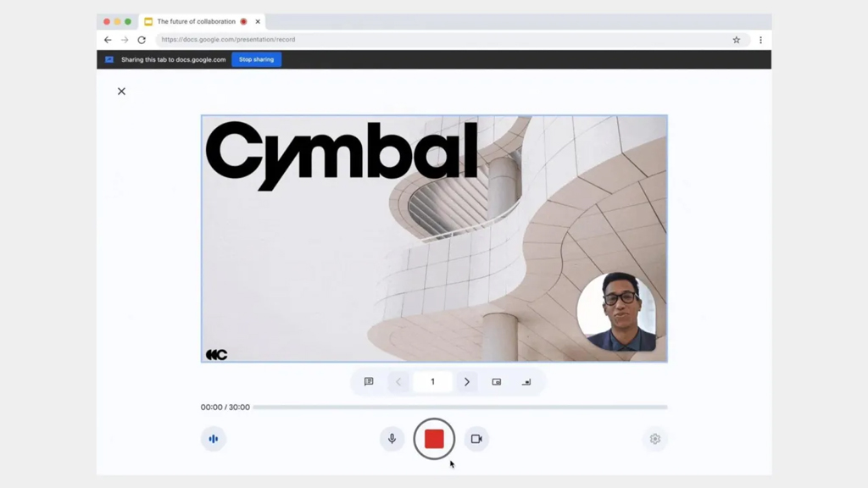The width and height of the screenshot is (868, 488).
Task: Change speaker video picture-in-picture layout
Action: [497, 382]
